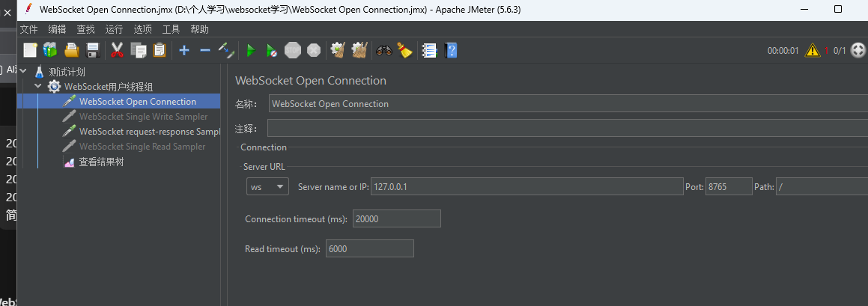Screen dimensions: 868x306
Task: Click the Path input field
Action: pyautogui.click(x=822, y=186)
